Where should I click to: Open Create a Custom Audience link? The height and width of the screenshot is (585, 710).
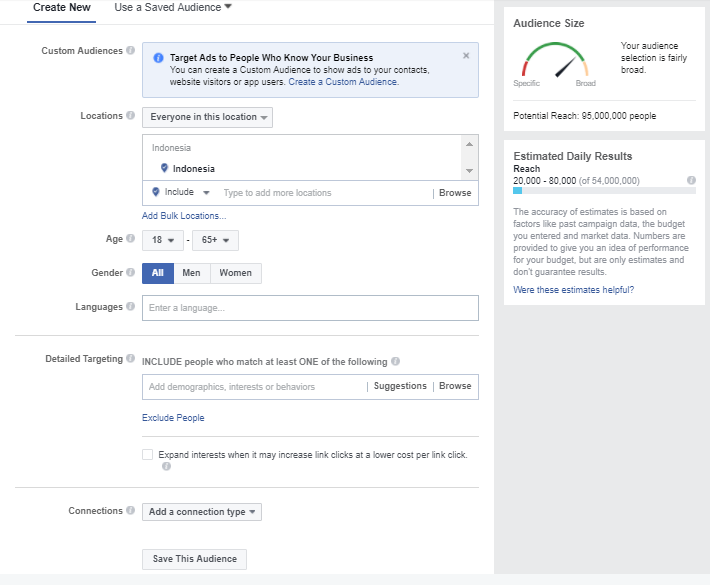[344, 82]
